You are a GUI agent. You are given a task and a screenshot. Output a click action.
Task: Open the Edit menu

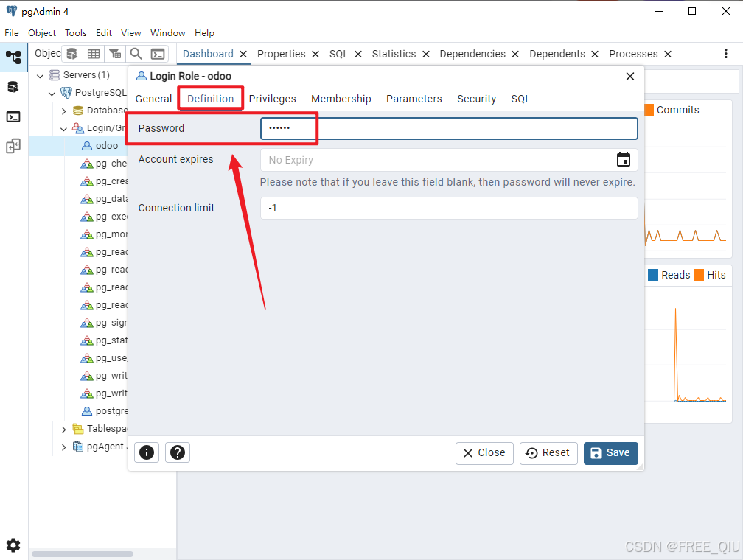104,32
